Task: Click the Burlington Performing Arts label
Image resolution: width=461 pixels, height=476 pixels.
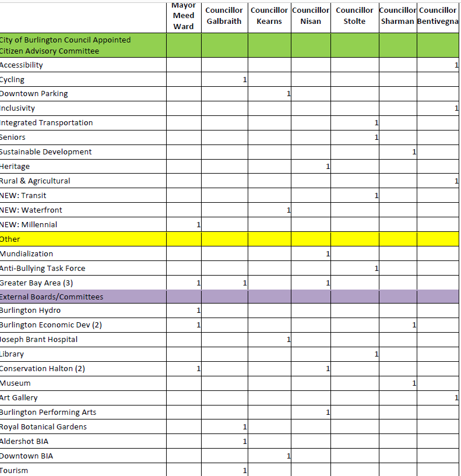Action: (x=48, y=412)
